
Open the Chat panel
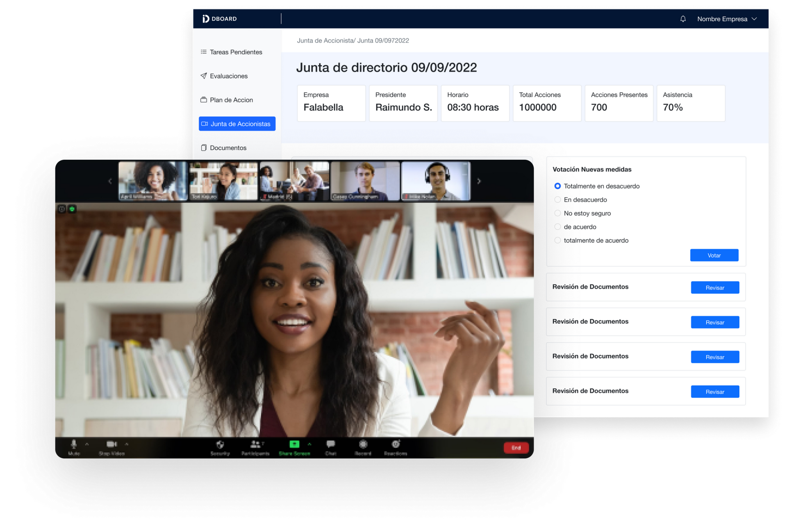(x=331, y=444)
